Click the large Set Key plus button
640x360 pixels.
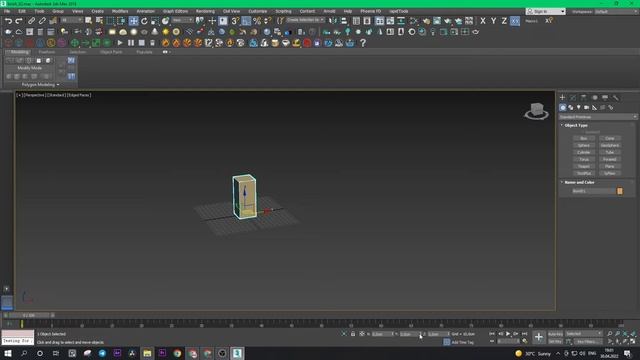click(x=538, y=337)
